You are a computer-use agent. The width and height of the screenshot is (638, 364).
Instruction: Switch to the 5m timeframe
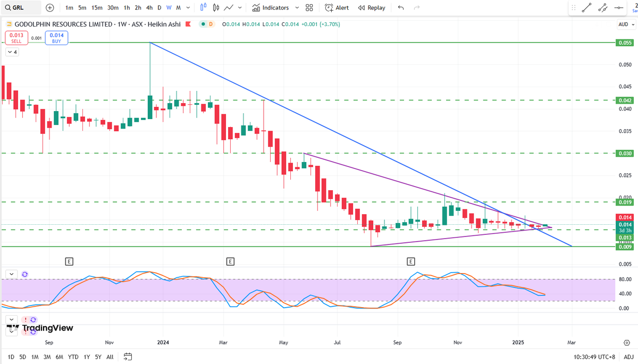click(82, 8)
